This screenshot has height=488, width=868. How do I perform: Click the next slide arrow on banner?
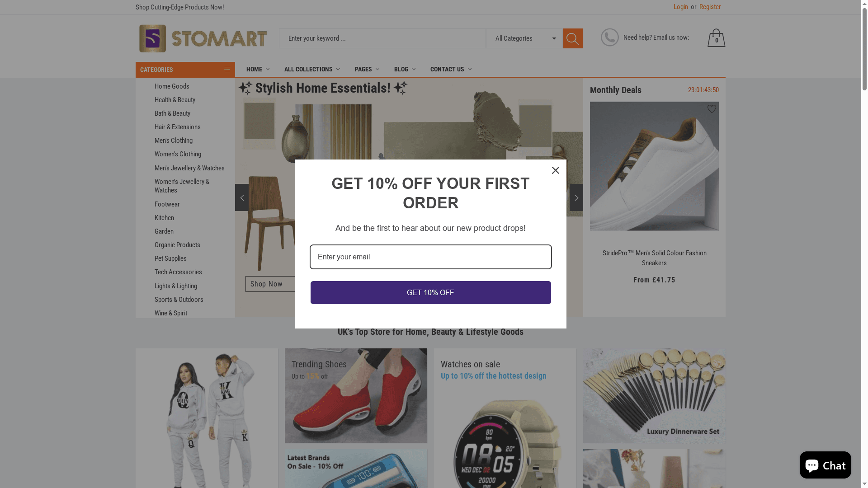576,197
